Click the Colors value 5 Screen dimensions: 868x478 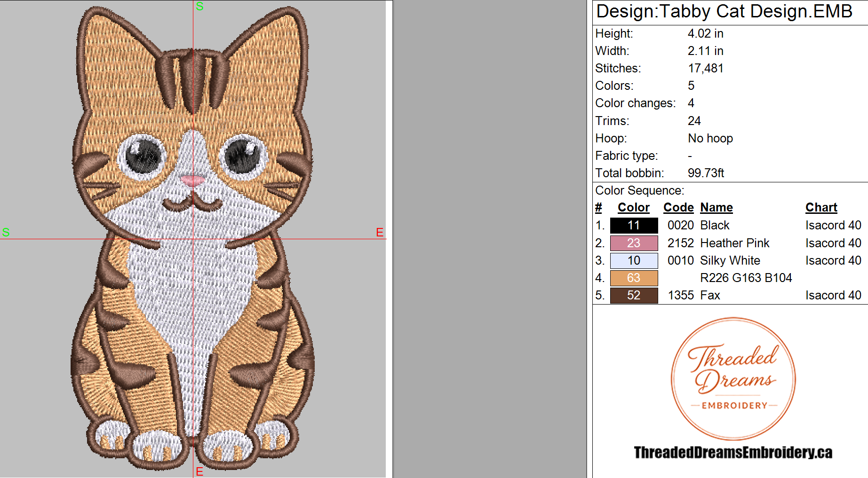point(691,86)
